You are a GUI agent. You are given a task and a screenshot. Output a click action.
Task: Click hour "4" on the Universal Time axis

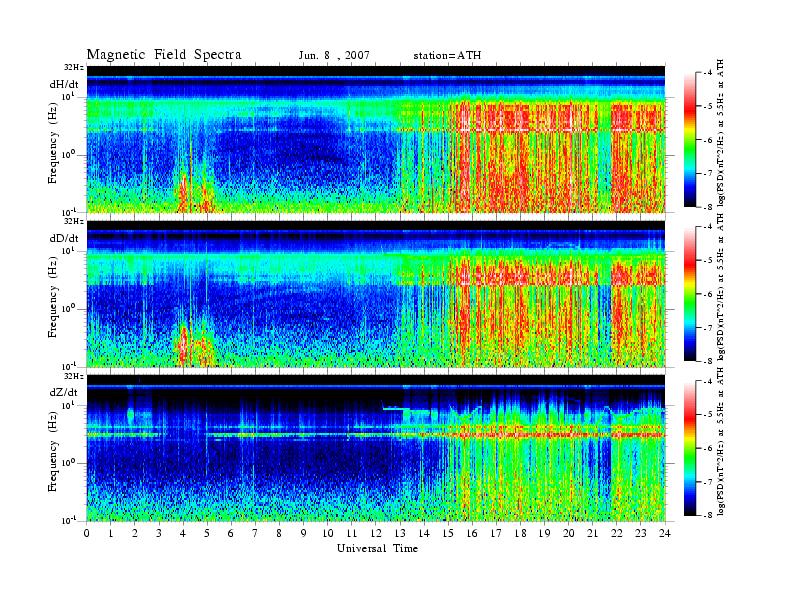click(183, 533)
